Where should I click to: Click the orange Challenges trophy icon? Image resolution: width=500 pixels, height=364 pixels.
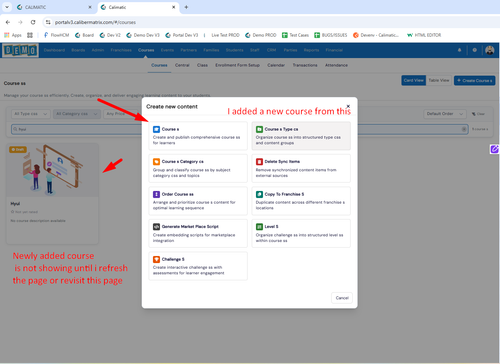tap(156, 259)
